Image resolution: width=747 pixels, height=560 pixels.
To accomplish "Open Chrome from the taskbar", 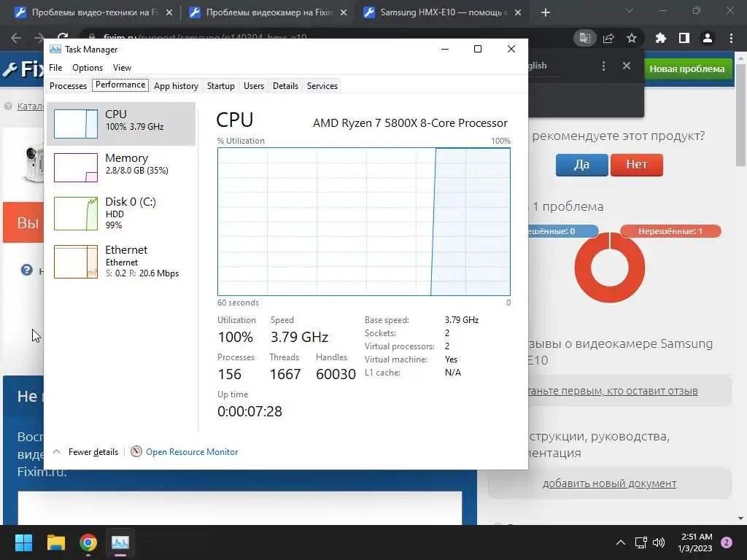I will click(x=88, y=542).
